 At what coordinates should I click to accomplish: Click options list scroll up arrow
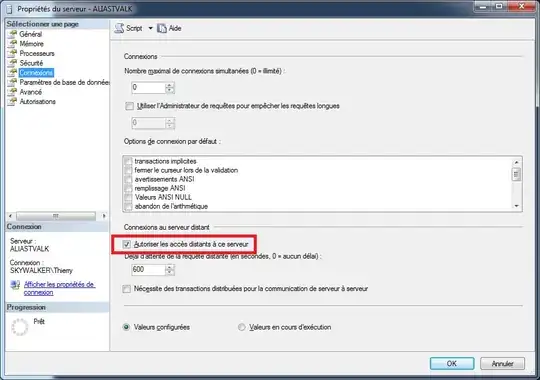(x=516, y=162)
